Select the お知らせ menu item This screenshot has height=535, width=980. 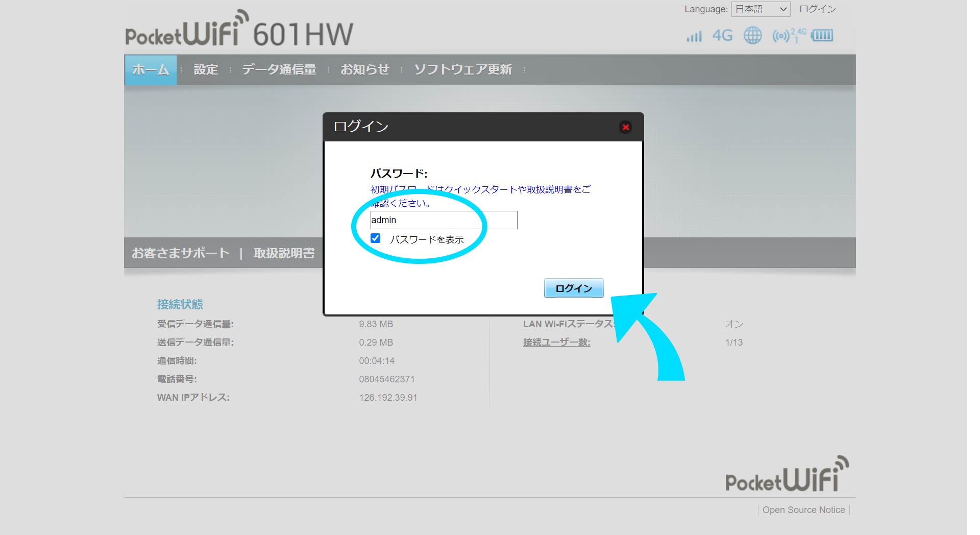point(364,70)
